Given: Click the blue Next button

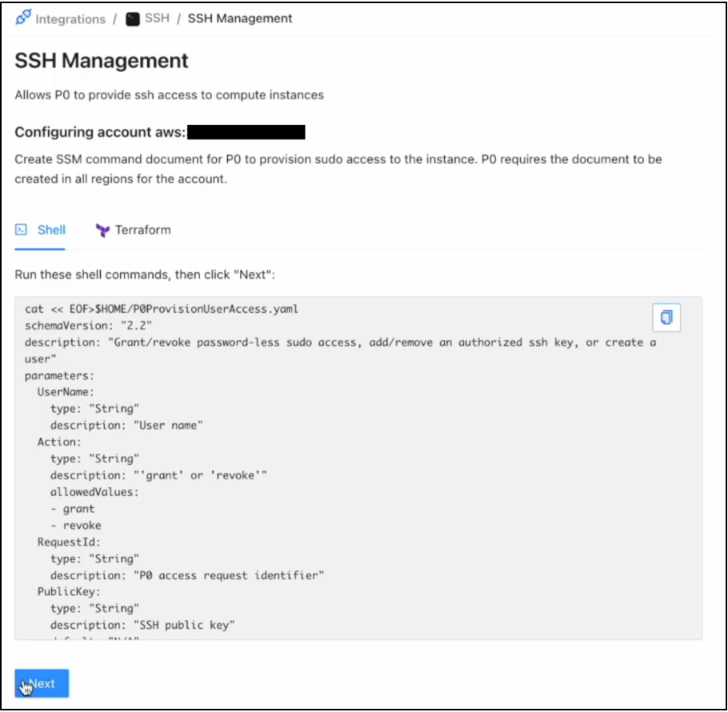Looking at the screenshot, I should [42, 683].
